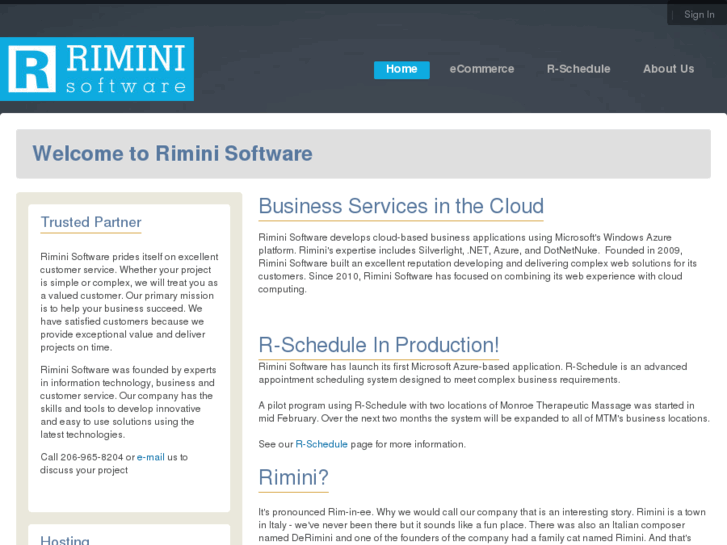Click the Business Services in the Cloud heading

pyautogui.click(x=401, y=206)
